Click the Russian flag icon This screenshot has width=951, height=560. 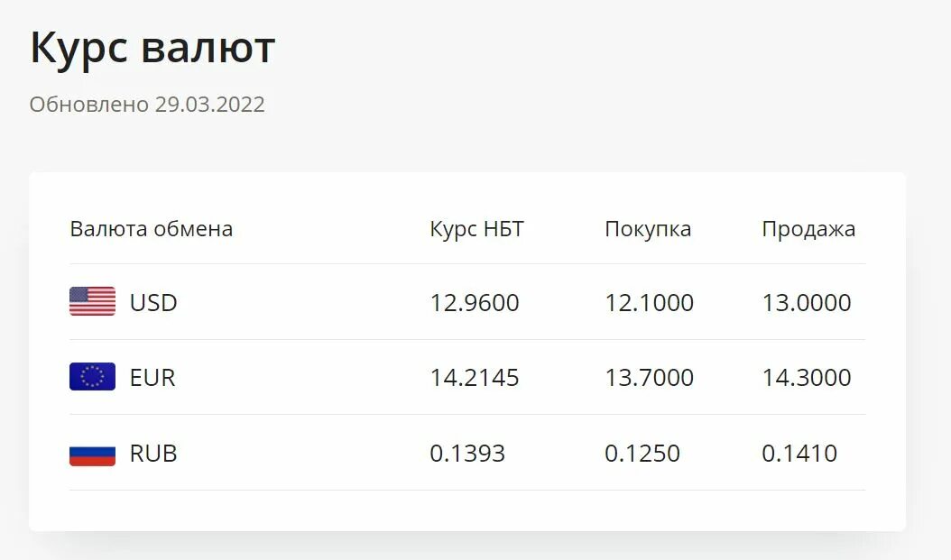[x=92, y=453]
